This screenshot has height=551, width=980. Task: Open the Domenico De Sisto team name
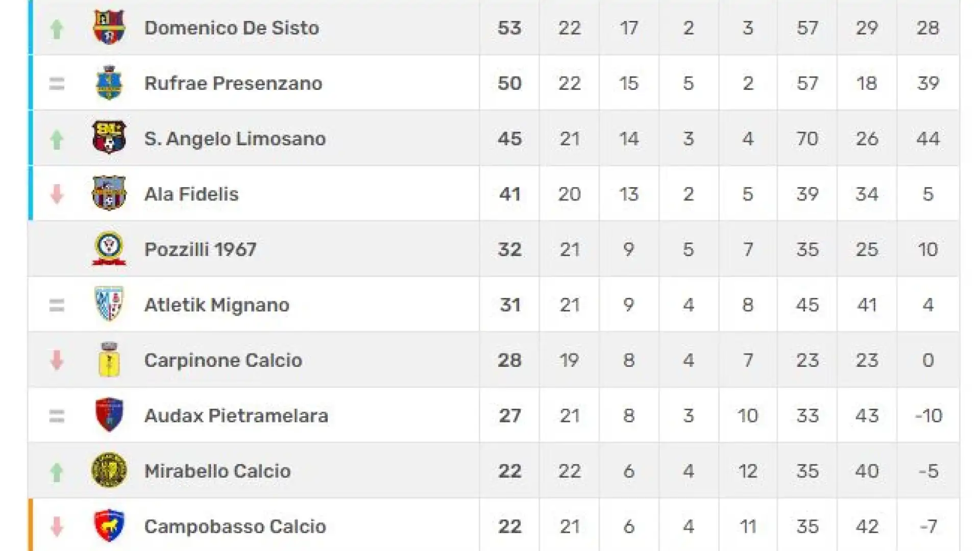232,28
